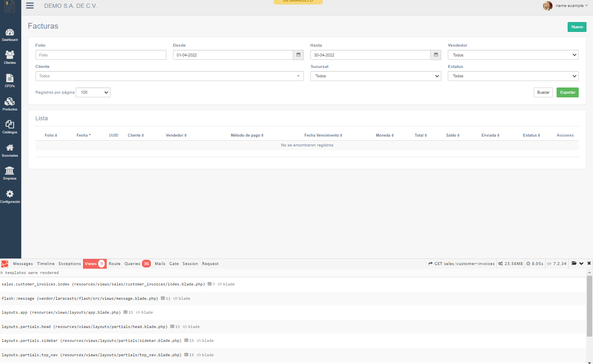The image size is (593, 364).
Task: Open the Desde calendar picker icon
Action: click(x=299, y=55)
